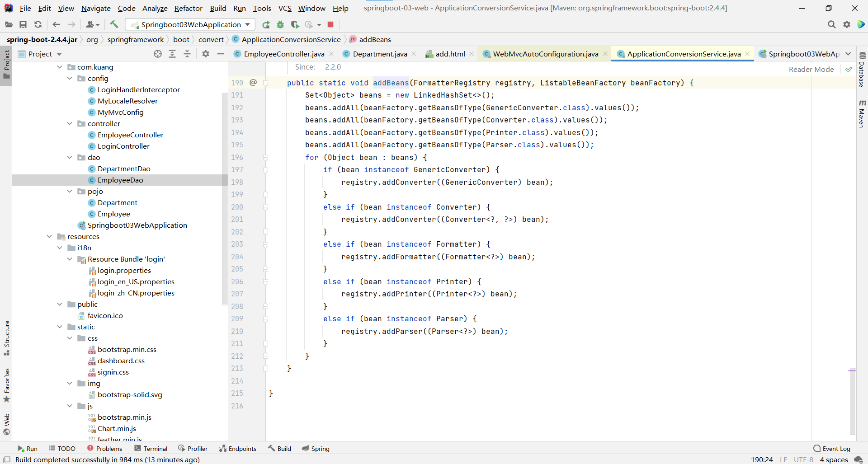
Task: Run with Coverage icon
Action: (295, 24)
